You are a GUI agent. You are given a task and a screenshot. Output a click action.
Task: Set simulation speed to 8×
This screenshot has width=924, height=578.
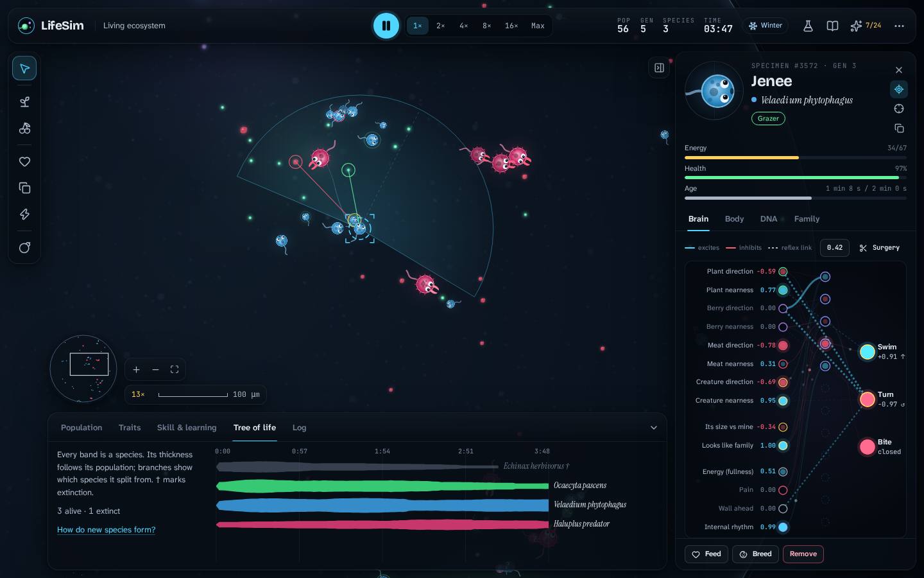(487, 26)
